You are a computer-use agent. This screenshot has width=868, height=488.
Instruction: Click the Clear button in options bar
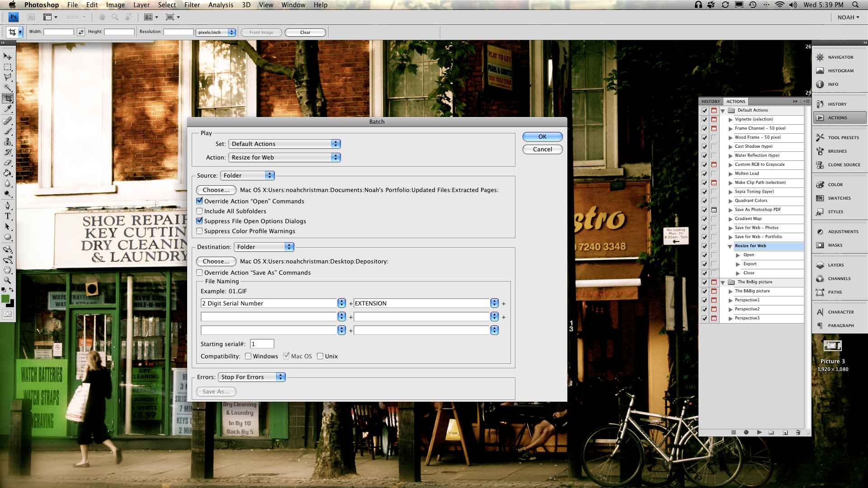[x=305, y=32]
